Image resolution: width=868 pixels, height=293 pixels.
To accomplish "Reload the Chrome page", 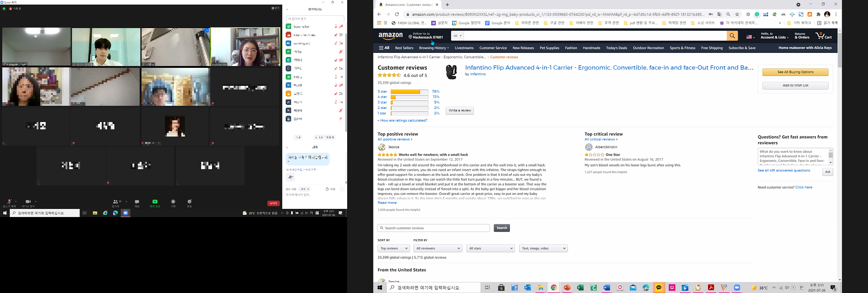I will pos(397,14).
